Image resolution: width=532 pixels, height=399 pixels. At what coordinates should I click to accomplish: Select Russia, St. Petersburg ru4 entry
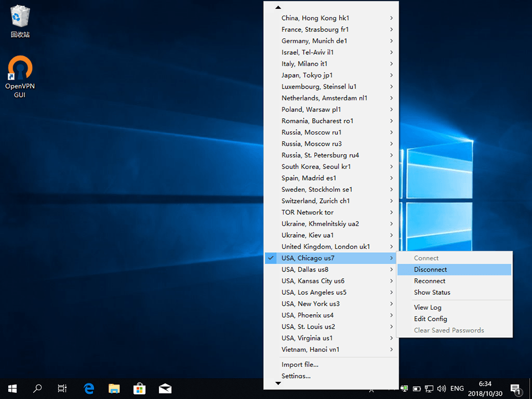coord(331,155)
